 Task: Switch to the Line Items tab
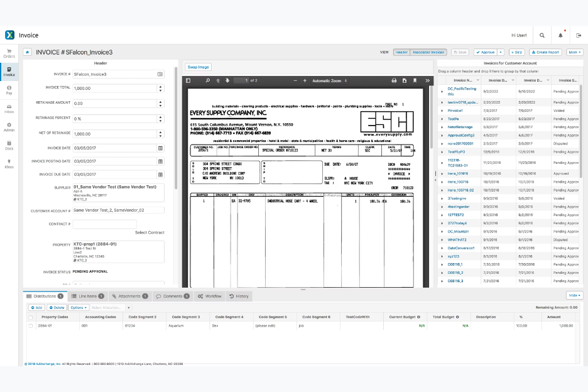pos(88,297)
